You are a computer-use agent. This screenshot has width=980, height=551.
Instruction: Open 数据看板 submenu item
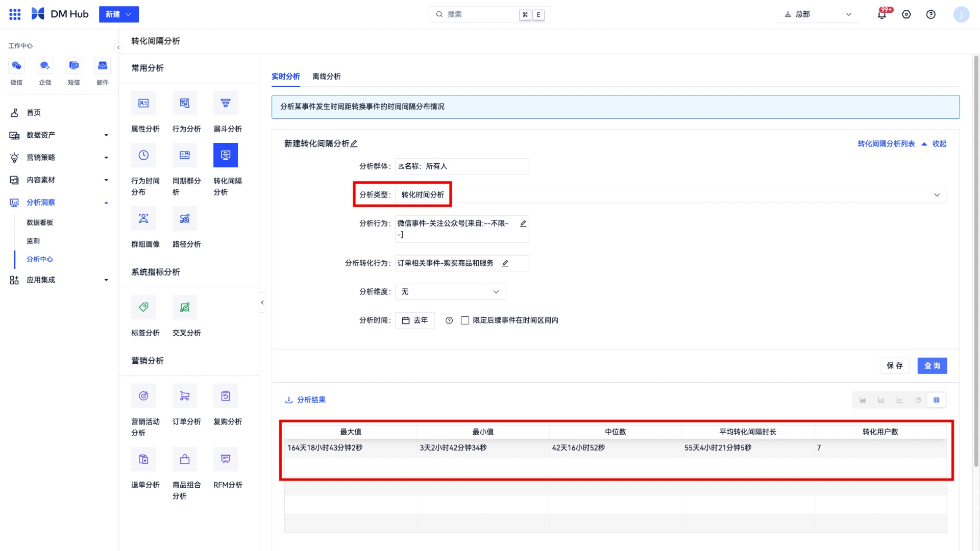pyautogui.click(x=40, y=222)
